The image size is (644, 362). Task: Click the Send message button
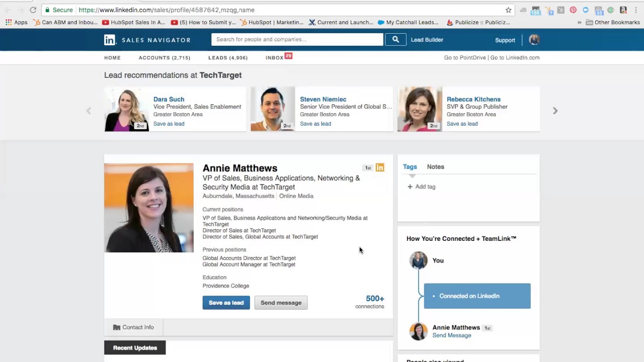(281, 303)
